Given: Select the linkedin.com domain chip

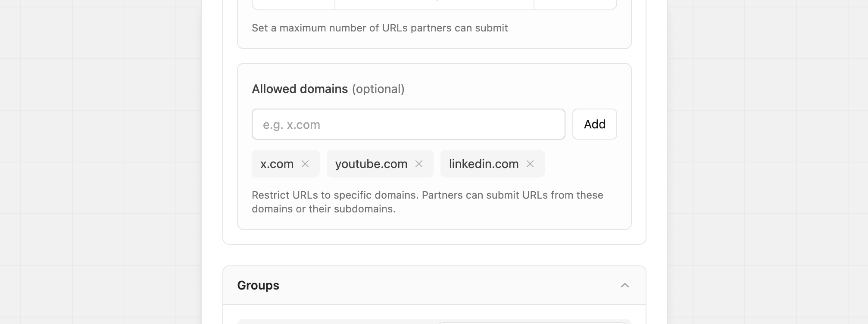Looking at the screenshot, I should 484,164.
